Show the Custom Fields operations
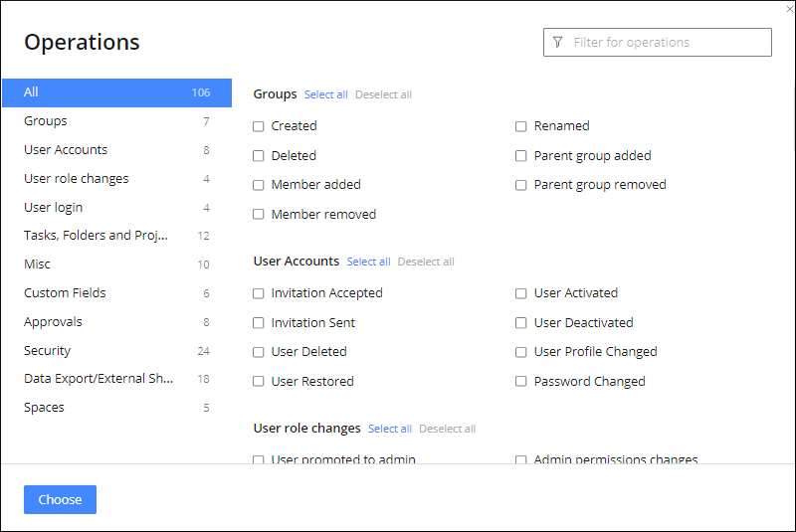The height and width of the screenshot is (532, 796). click(65, 293)
